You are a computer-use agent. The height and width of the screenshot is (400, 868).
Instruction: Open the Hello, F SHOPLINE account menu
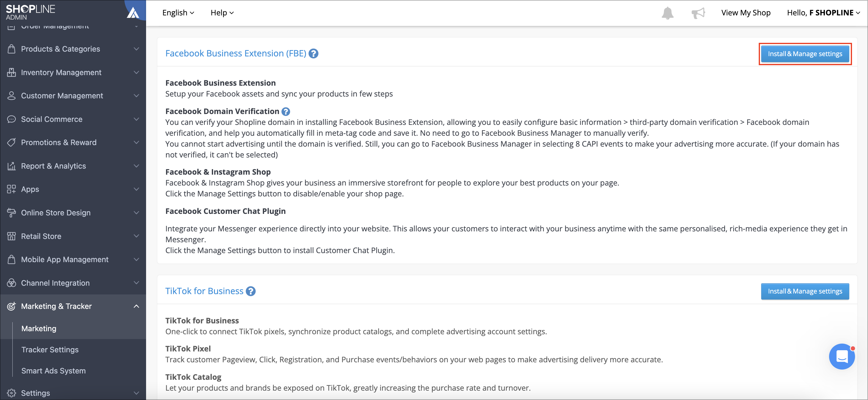(824, 13)
